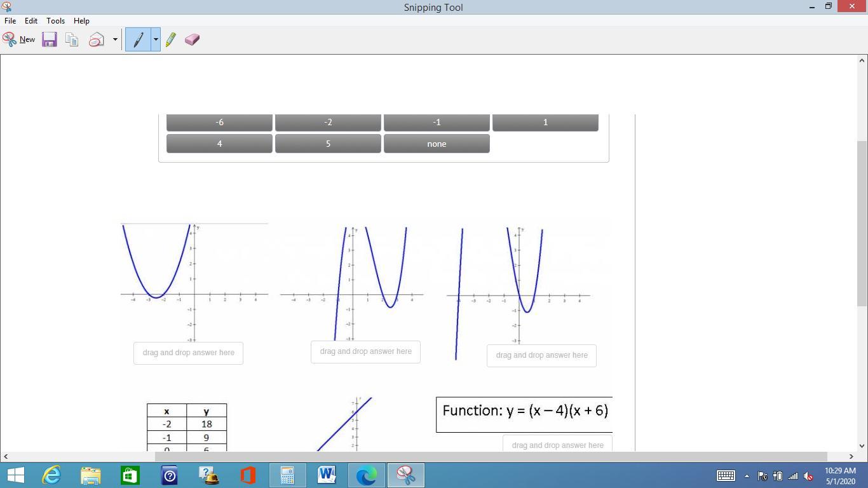Switch to Microsoft Edge on the taskbar
The height and width of the screenshot is (488, 868).
367,475
